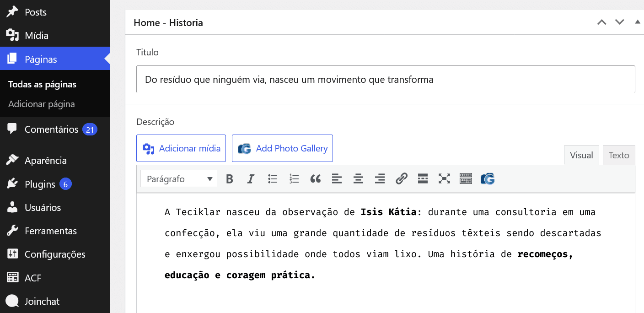This screenshot has height=313, width=644.
Task: Click the Configurações sliders icon
Action: [12, 254]
